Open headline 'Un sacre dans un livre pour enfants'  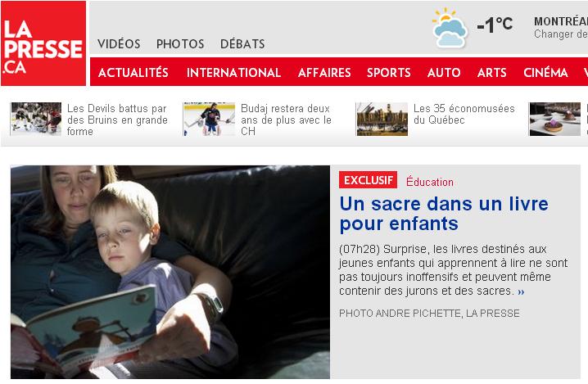tap(444, 214)
